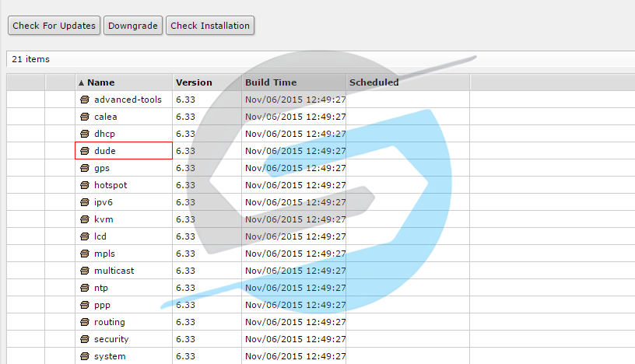Click the build time in dhcp row
The image size is (635, 364).
(x=295, y=134)
